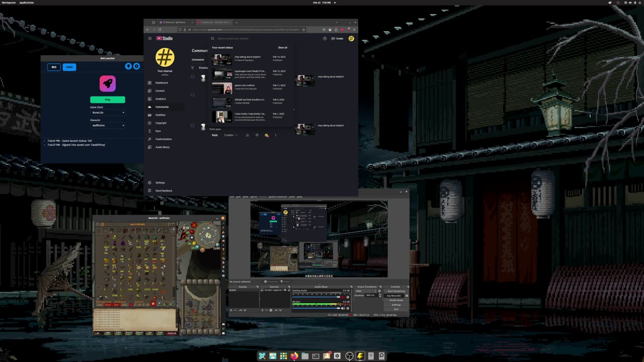This screenshot has height=362, width=644.
Task: Step the OBS transition Duration value
Action: (x=380, y=296)
